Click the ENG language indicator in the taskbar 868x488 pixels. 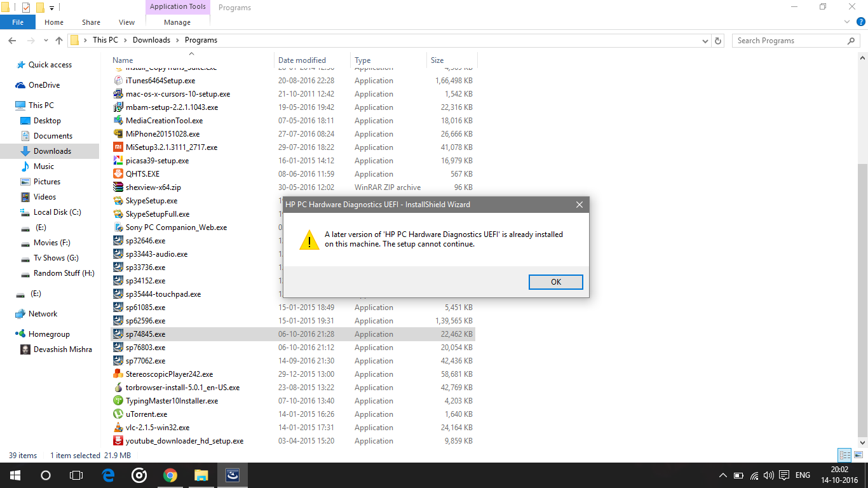[x=803, y=475]
